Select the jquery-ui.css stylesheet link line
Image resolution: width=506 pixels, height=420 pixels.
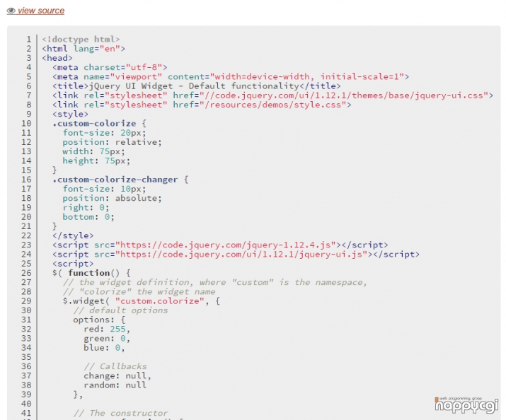(x=272, y=95)
